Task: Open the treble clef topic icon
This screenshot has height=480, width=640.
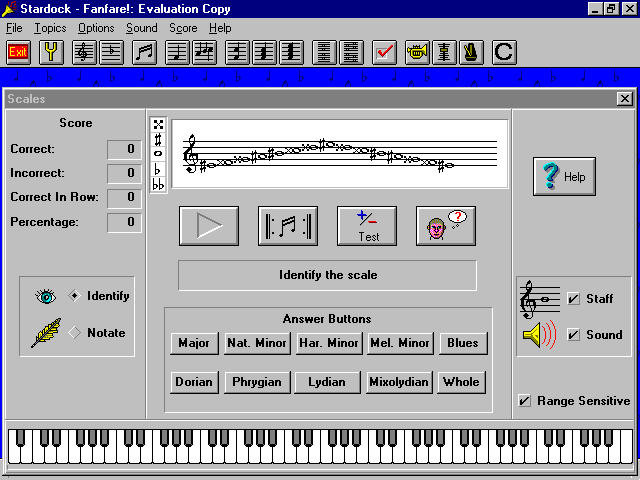Action: tap(84, 52)
